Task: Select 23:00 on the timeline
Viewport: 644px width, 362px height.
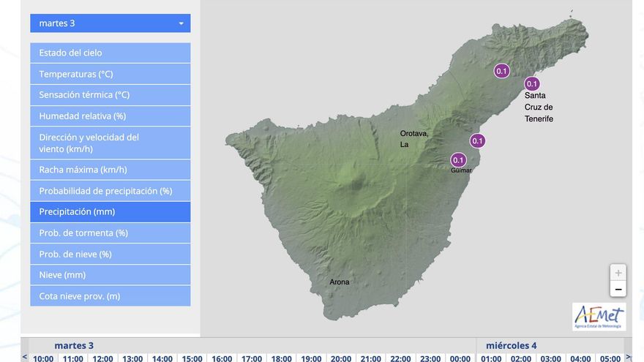Action: (x=430, y=358)
